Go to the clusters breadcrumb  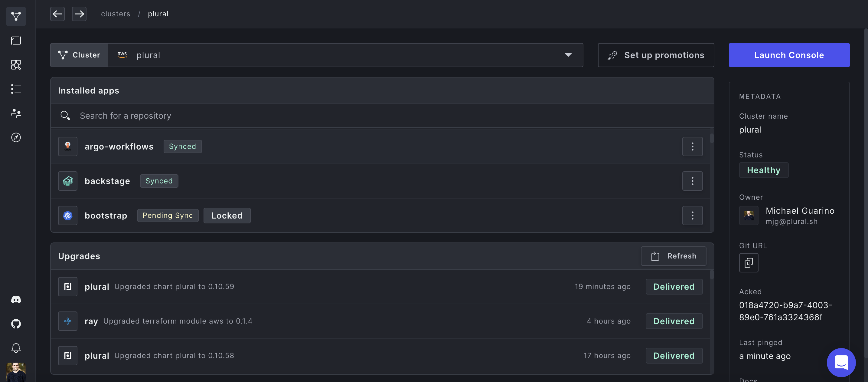(x=115, y=14)
